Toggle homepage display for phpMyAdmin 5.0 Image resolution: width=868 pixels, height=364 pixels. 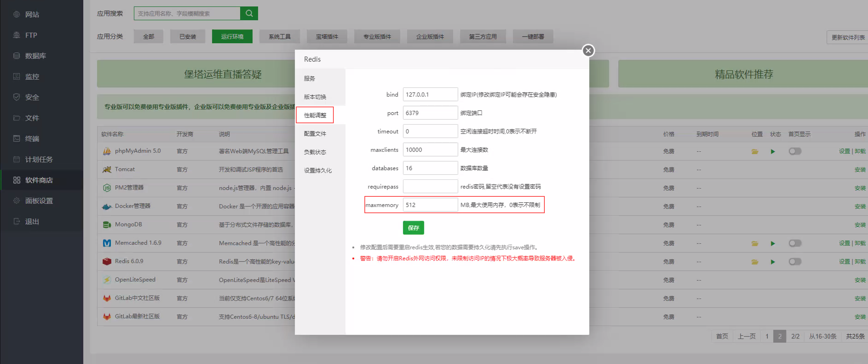click(795, 151)
